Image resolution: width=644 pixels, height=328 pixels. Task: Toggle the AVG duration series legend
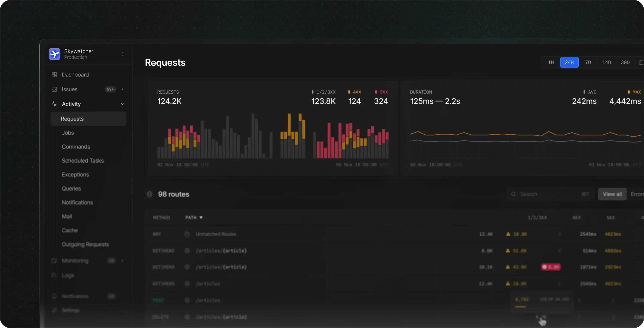tap(590, 92)
